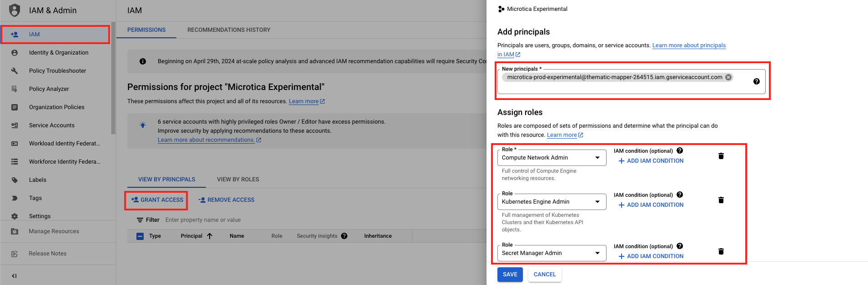Click IAM condition help icon for Compute Network Admin
The width and height of the screenshot is (868, 285).
(x=680, y=150)
